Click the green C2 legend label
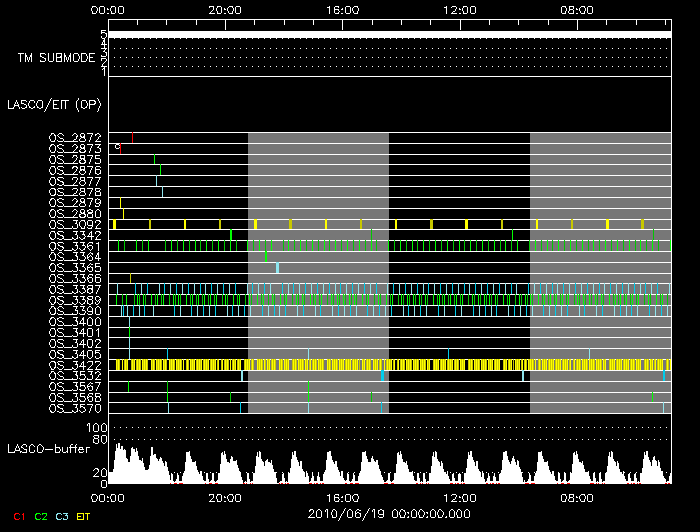The width and height of the screenshot is (700, 532). click(40, 516)
